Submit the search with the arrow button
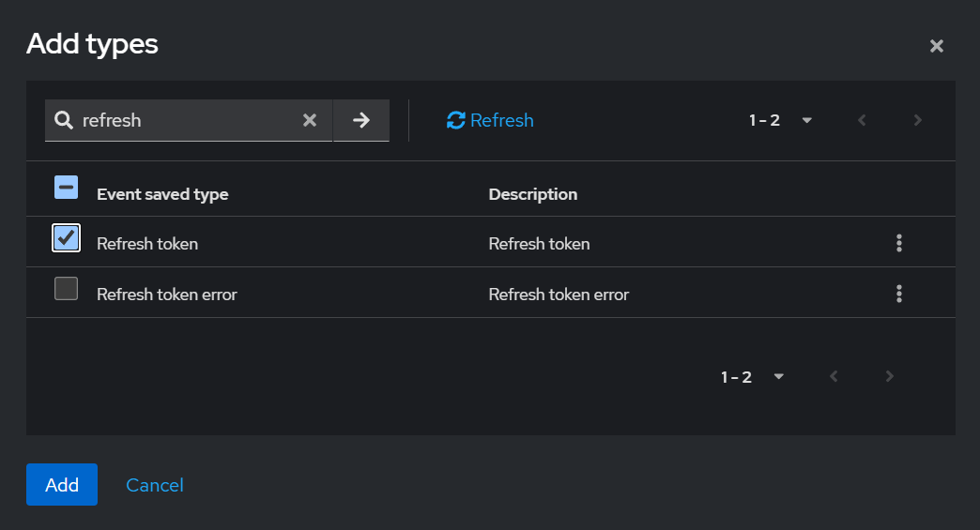The height and width of the screenshot is (530, 980). (361, 120)
